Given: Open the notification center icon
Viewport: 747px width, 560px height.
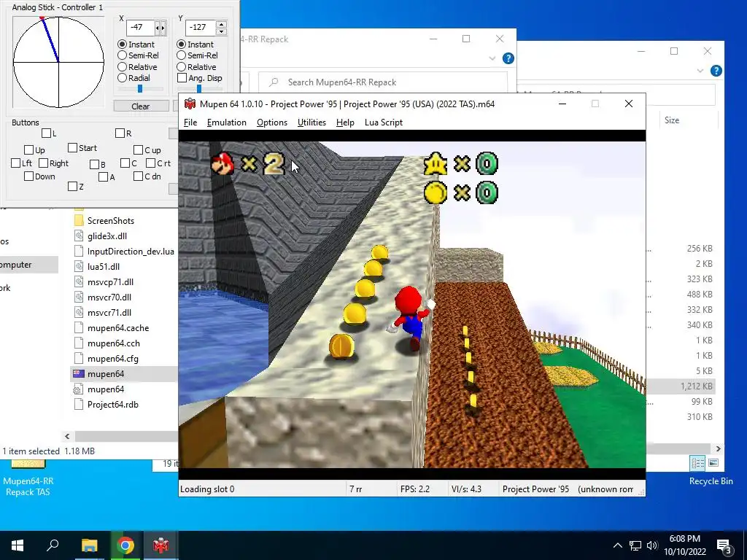Looking at the screenshot, I should pyautogui.click(x=724, y=547).
